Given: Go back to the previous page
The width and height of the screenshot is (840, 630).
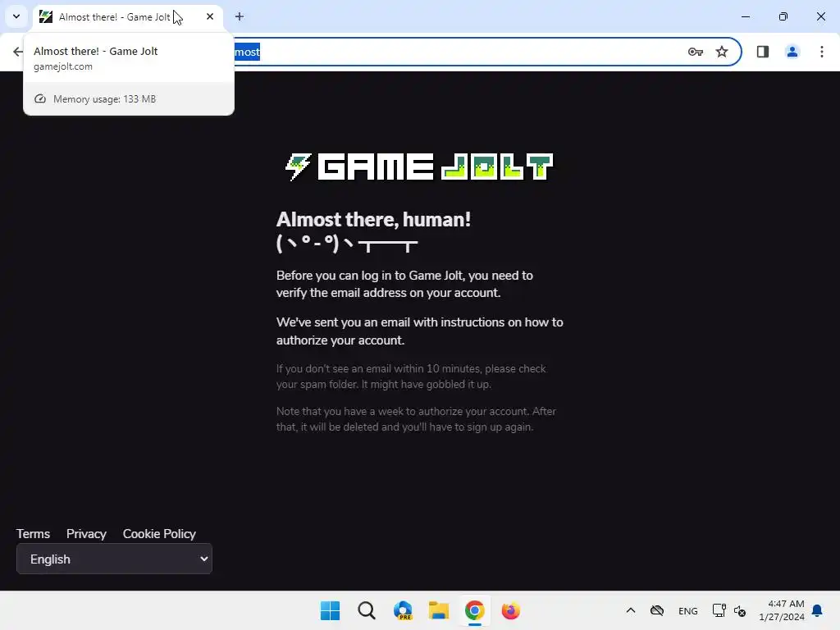Looking at the screenshot, I should click(18, 52).
